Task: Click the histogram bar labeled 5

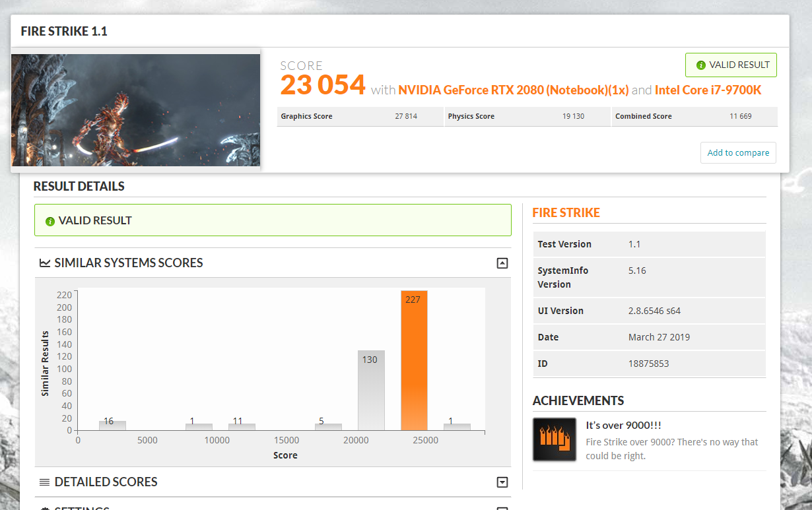Action: click(x=328, y=427)
